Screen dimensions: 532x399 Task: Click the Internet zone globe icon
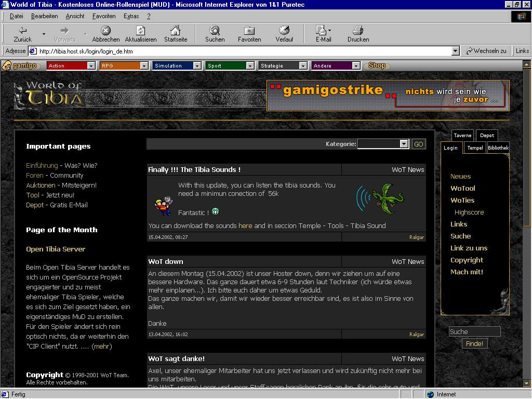(x=431, y=394)
